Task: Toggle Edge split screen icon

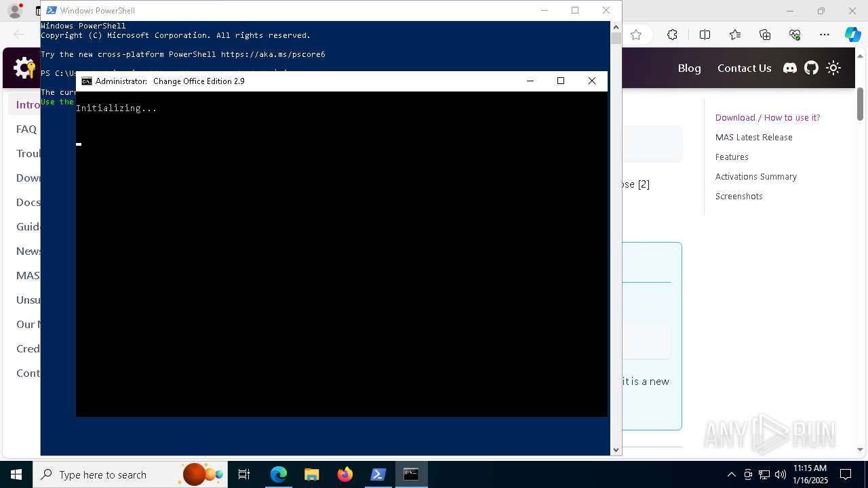Action: click(x=705, y=35)
